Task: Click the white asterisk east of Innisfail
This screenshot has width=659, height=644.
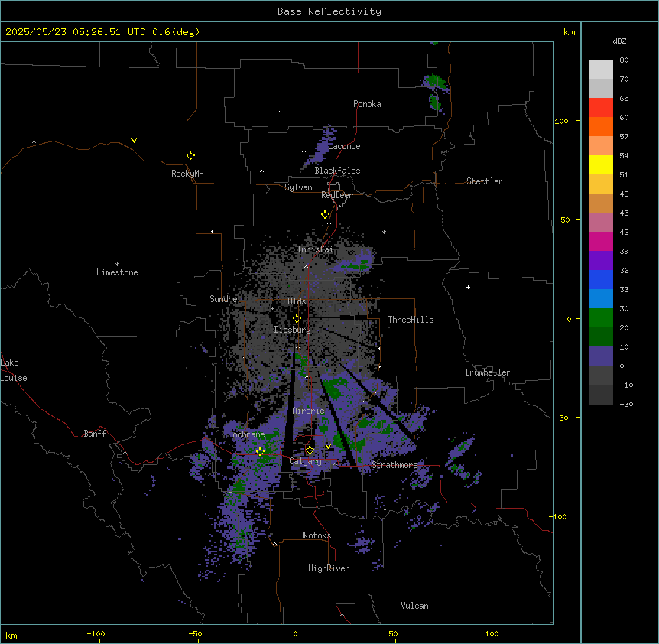Action: point(384,232)
